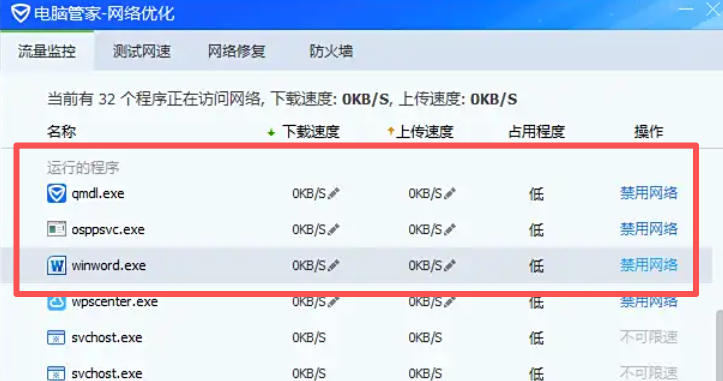Edit download speed limit for wpscenter.exe
Image resolution: width=723 pixels, height=381 pixels.
(333, 302)
